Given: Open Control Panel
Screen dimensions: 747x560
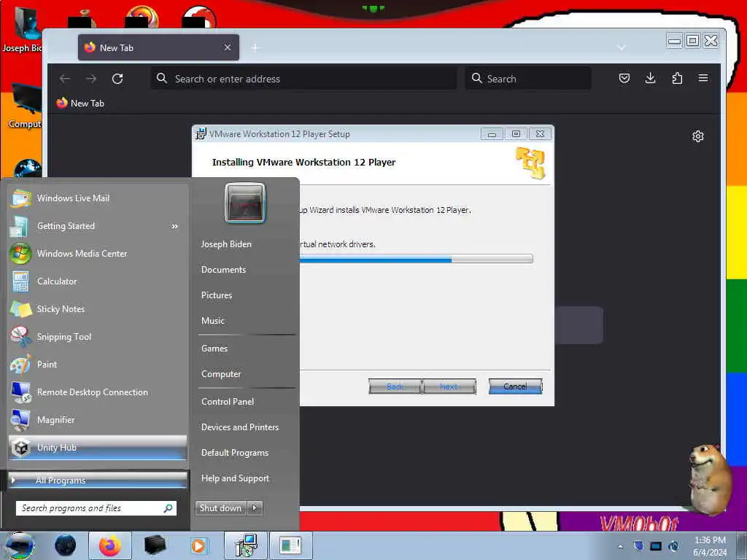Looking at the screenshot, I should 228,402.
